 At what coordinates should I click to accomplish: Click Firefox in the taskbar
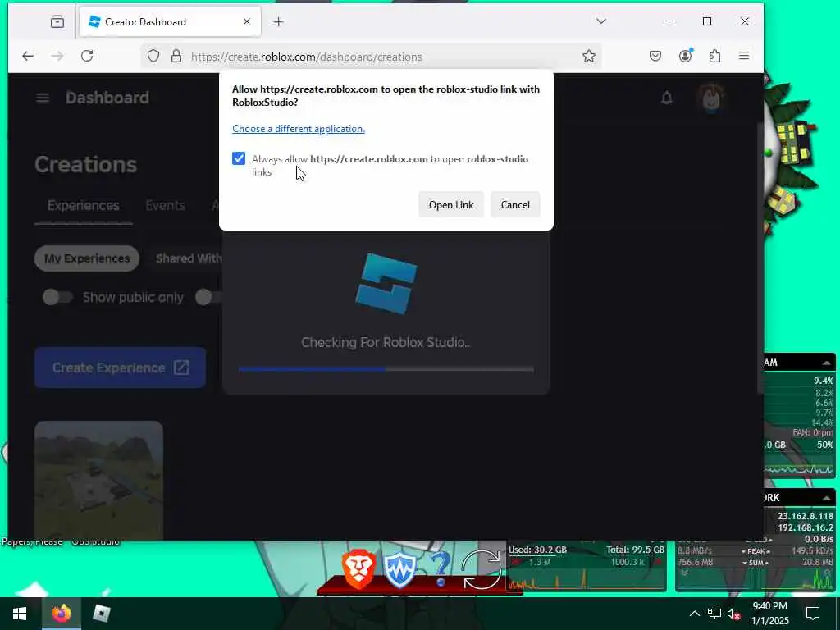point(61,614)
